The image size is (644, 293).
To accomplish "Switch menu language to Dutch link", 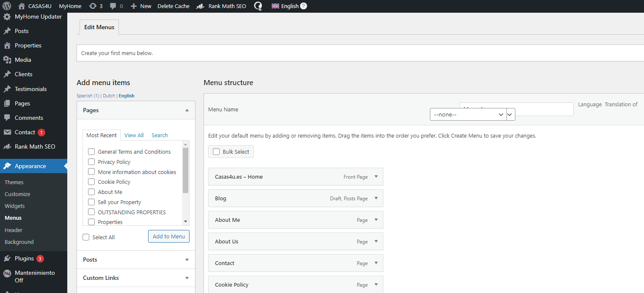I will (109, 96).
